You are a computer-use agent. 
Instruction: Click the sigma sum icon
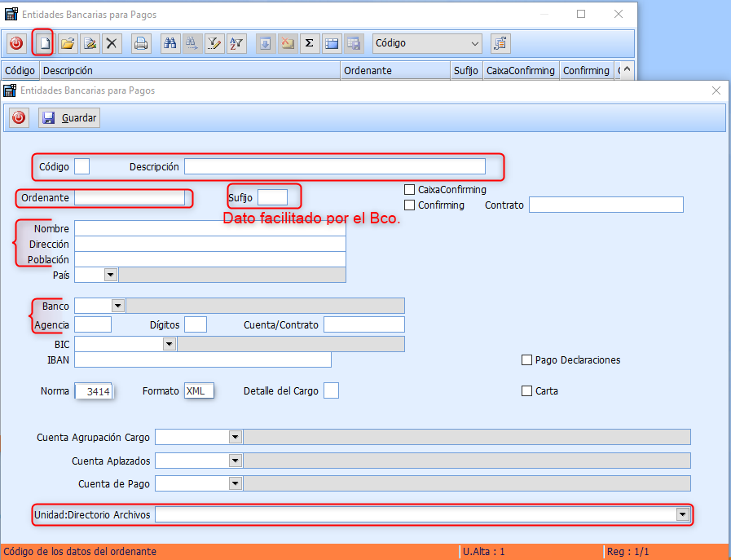pyautogui.click(x=309, y=43)
